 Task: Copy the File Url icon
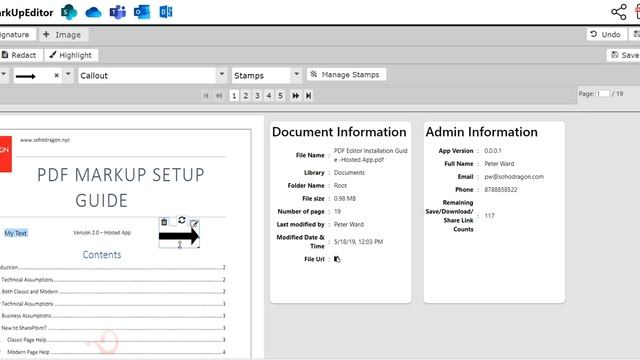tap(337, 259)
